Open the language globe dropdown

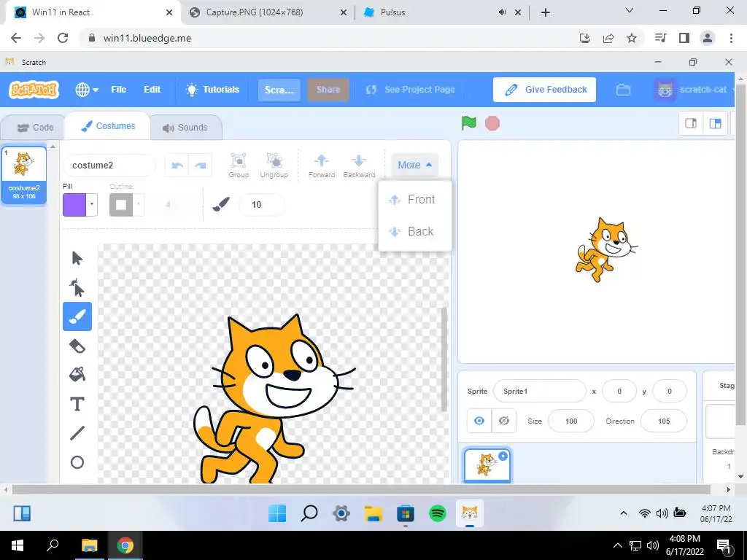87,90
